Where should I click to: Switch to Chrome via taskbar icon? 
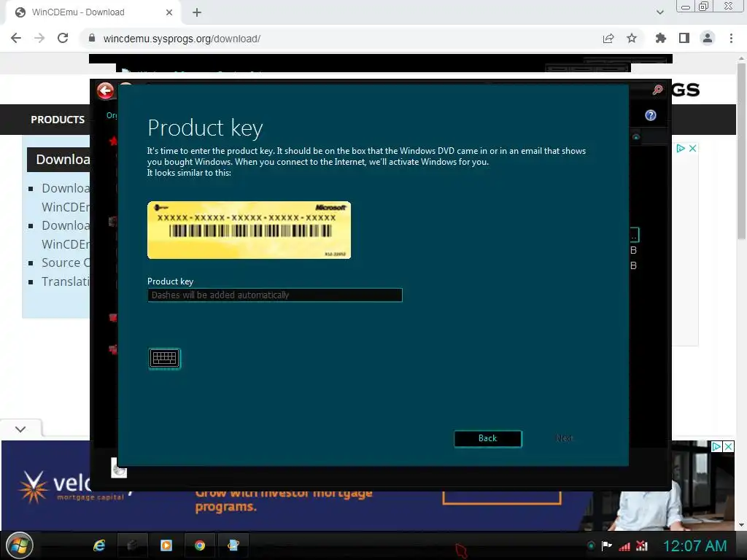(200, 545)
